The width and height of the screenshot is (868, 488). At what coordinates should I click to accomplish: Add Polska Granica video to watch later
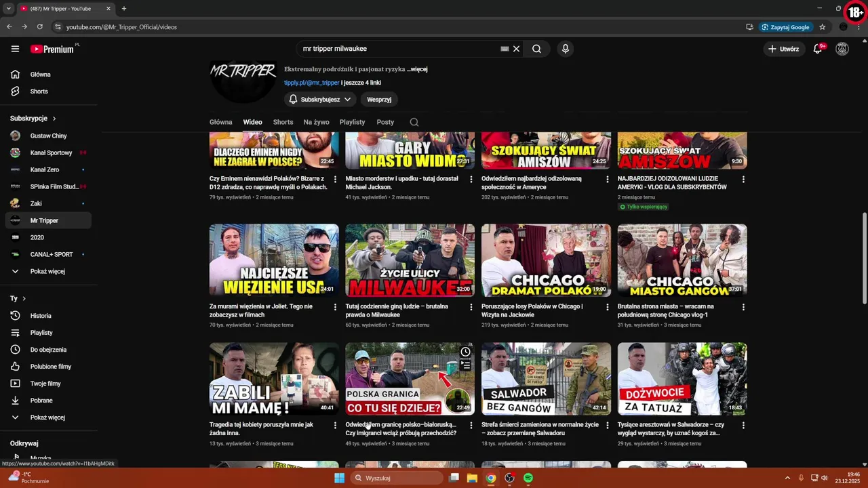click(465, 352)
